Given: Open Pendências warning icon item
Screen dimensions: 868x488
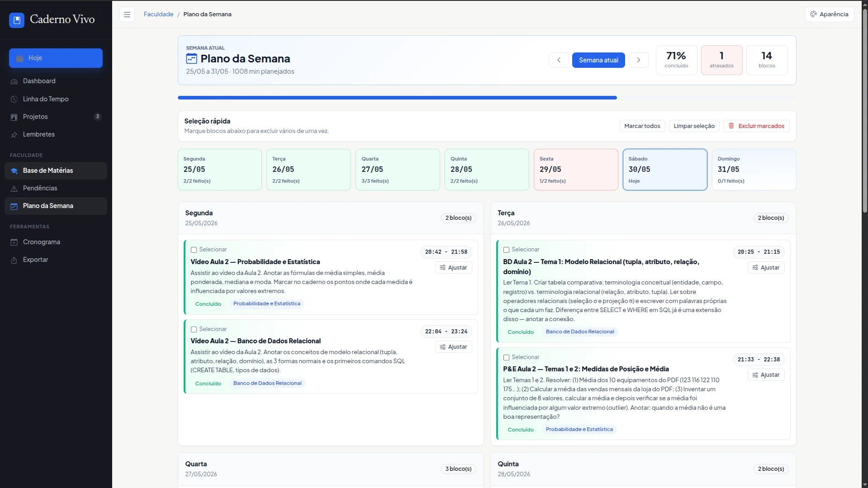Looking at the screenshot, I should click(x=14, y=189).
